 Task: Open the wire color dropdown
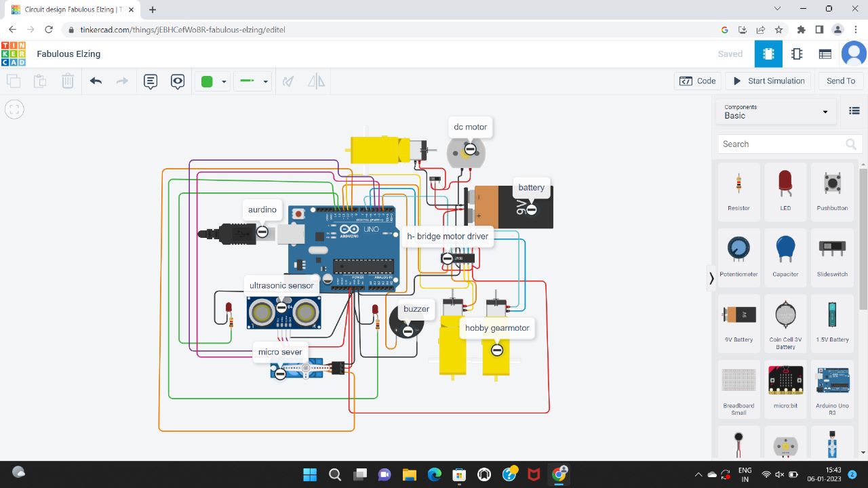tap(213, 81)
